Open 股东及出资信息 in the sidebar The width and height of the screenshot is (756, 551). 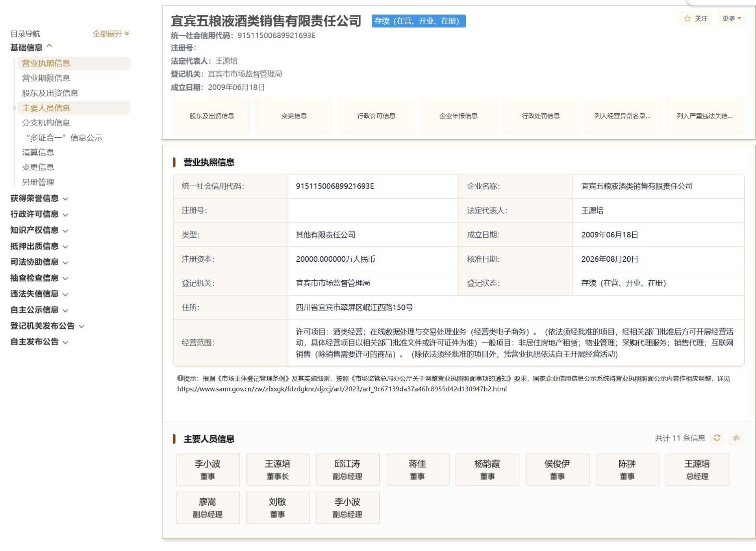(x=50, y=93)
